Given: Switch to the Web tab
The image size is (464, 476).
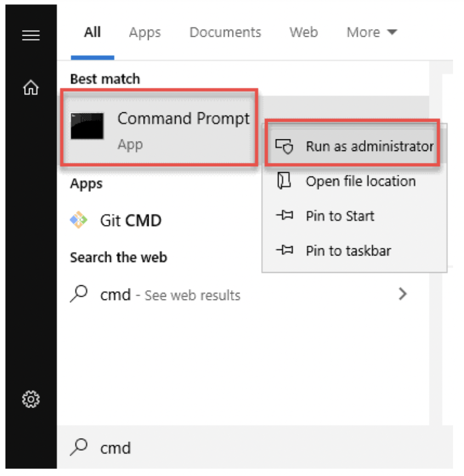Looking at the screenshot, I should (x=303, y=32).
